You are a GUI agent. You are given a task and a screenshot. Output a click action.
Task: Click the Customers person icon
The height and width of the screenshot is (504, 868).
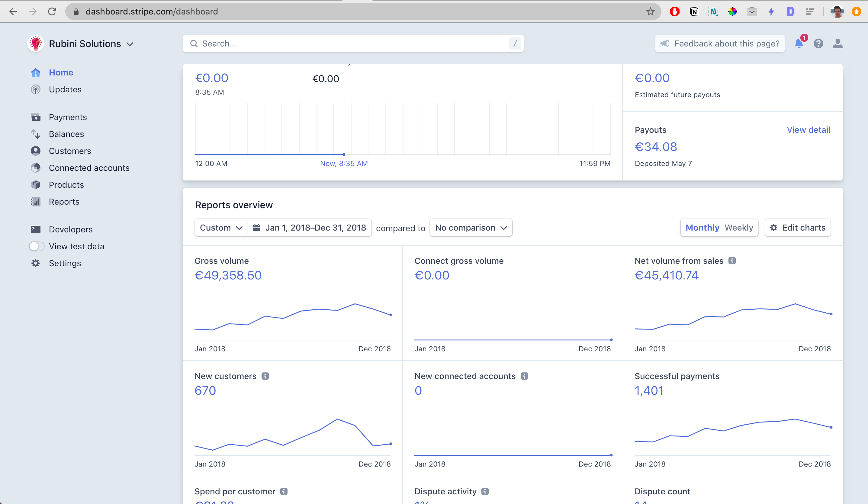[x=35, y=151]
